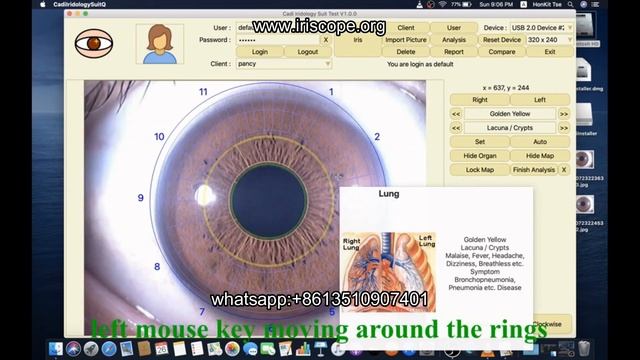The height and width of the screenshot is (360, 640).
Task: Click the Delete button
Action: [406, 52]
